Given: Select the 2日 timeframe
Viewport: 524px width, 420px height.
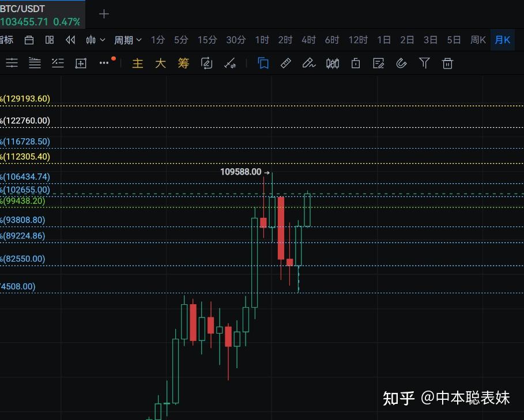Looking at the screenshot, I should coord(407,40).
